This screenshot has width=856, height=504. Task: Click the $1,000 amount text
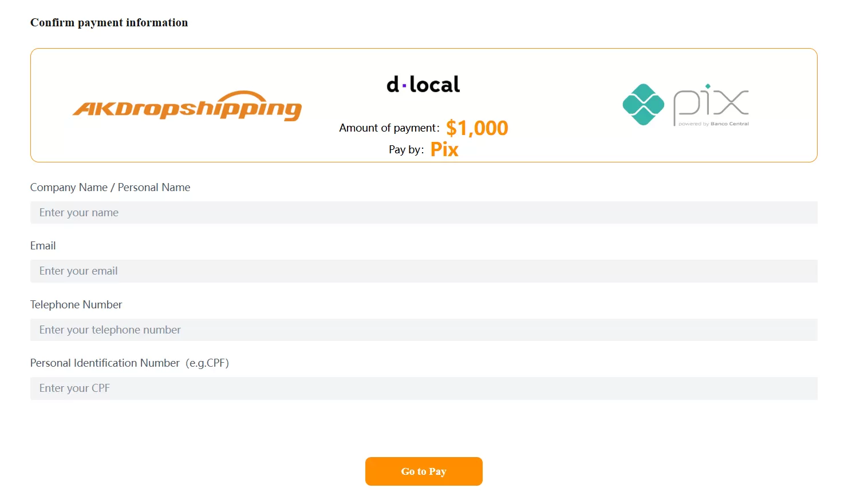(x=477, y=128)
